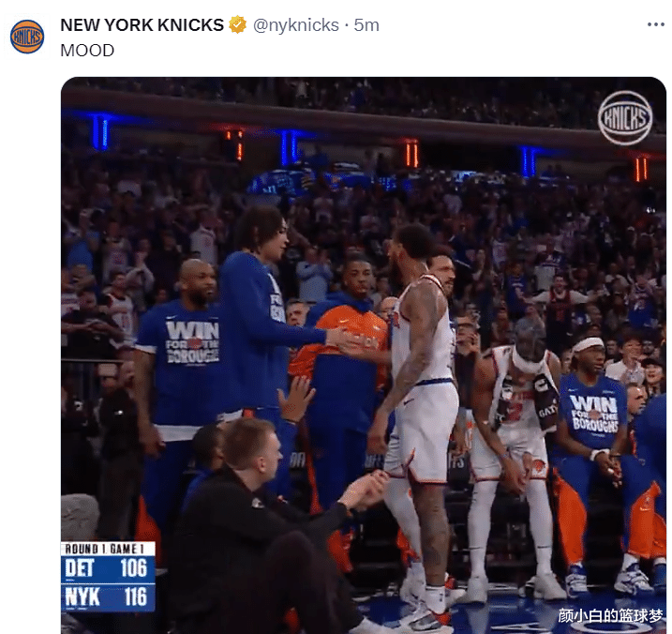Click the NYK 116 score row

108,596
